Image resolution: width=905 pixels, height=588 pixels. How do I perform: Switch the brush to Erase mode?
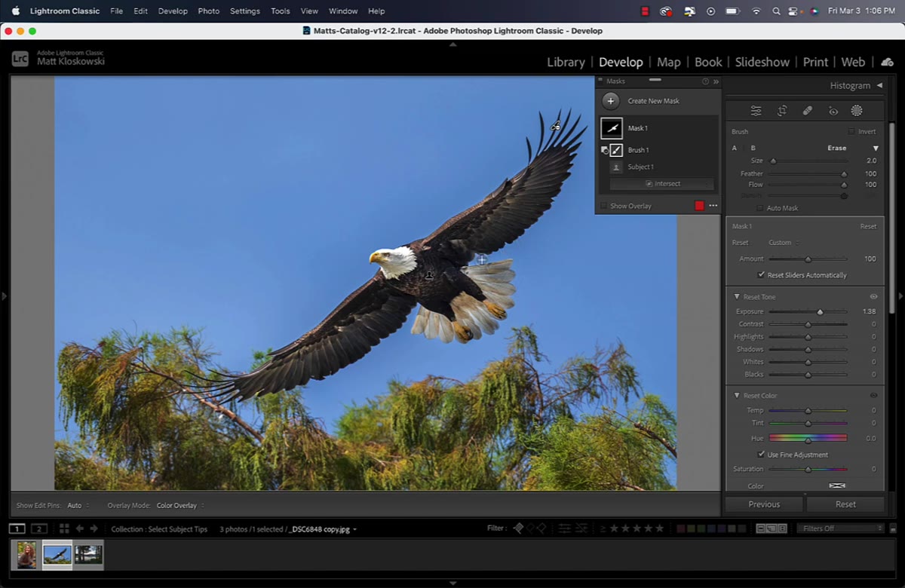pyautogui.click(x=836, y=149)
